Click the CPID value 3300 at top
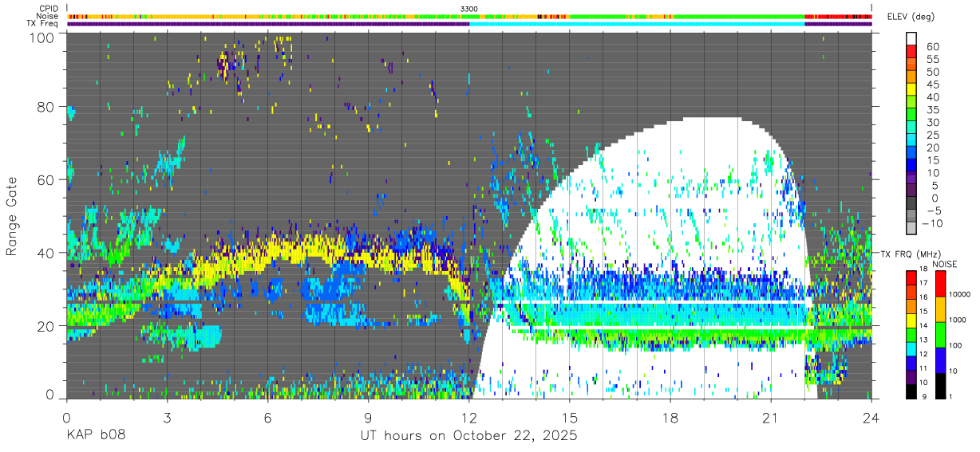Image resolution: width=980 pixels, height=452 pixels. [469, 8]
